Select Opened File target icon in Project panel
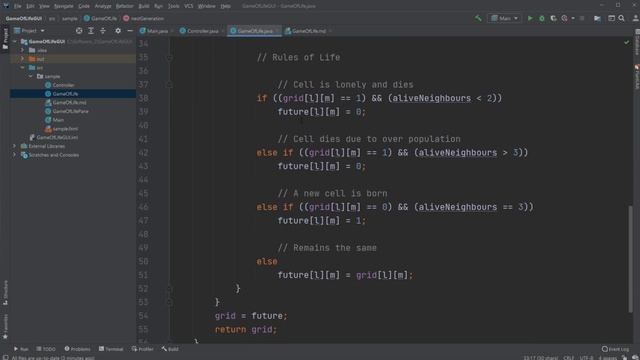This screenshot has width=640, height=360. (79, 31)
